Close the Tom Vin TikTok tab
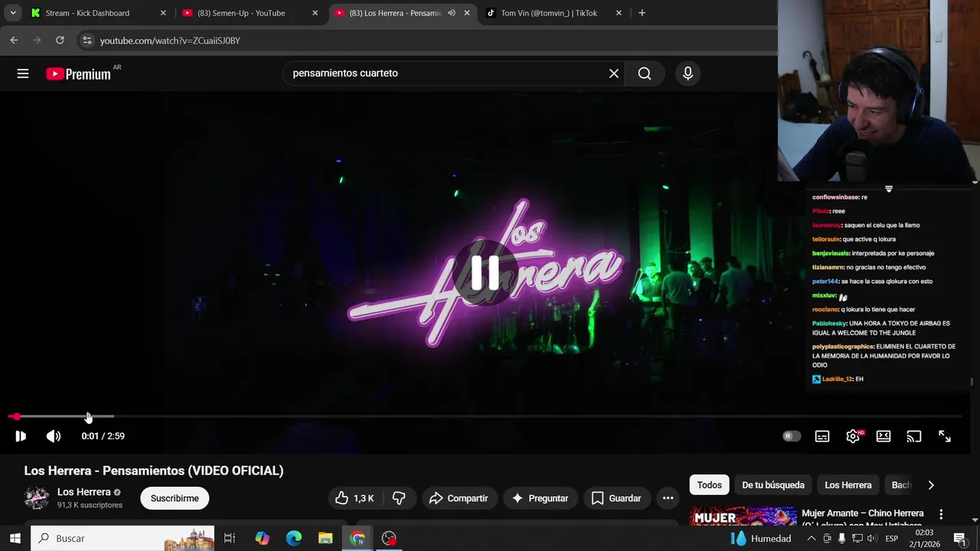980x551 pixels. click(x=619, y=13)
